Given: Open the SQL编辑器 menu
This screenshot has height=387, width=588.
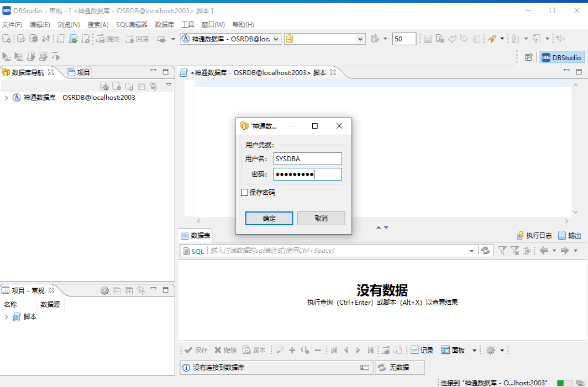Looking at the screenshot, I should tap(132, 25).
